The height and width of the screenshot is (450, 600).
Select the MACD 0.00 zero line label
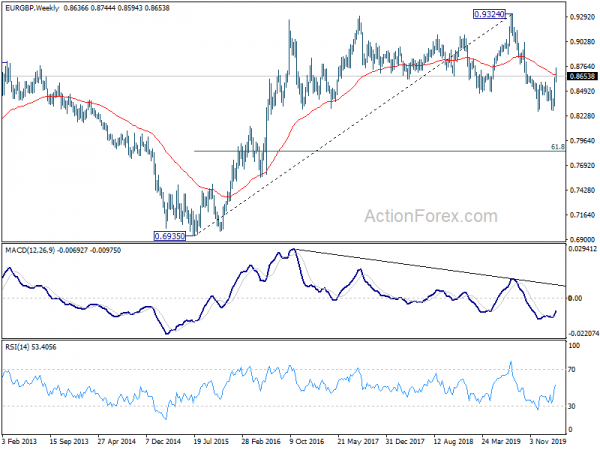click(x=575, y=298)
